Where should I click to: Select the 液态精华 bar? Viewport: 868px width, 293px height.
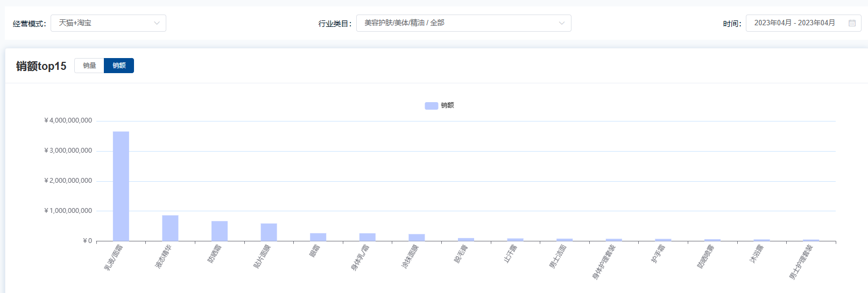(x=170, y=228)
